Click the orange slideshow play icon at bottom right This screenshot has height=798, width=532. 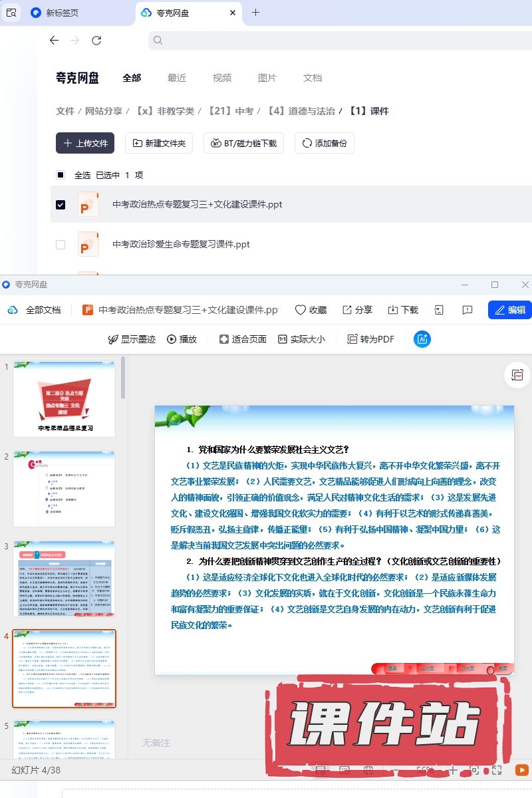[521, 769]
